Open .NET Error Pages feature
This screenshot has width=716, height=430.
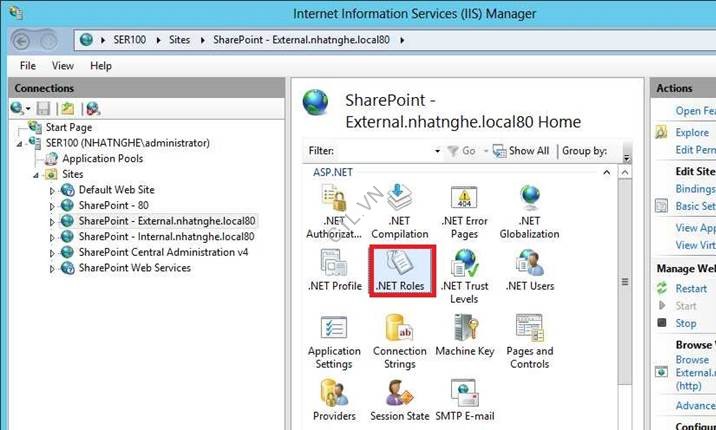[464, 212]
